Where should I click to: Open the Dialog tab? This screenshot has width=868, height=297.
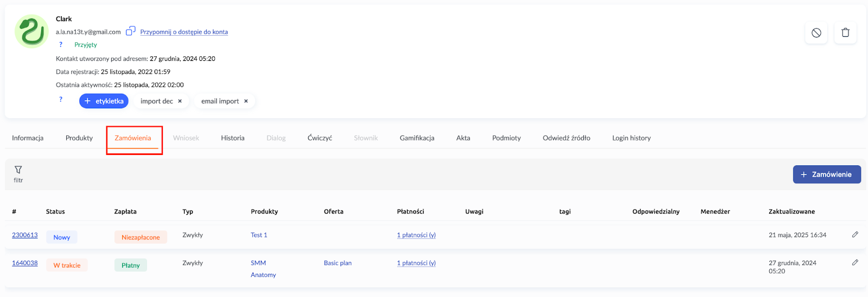click(276, 138)
